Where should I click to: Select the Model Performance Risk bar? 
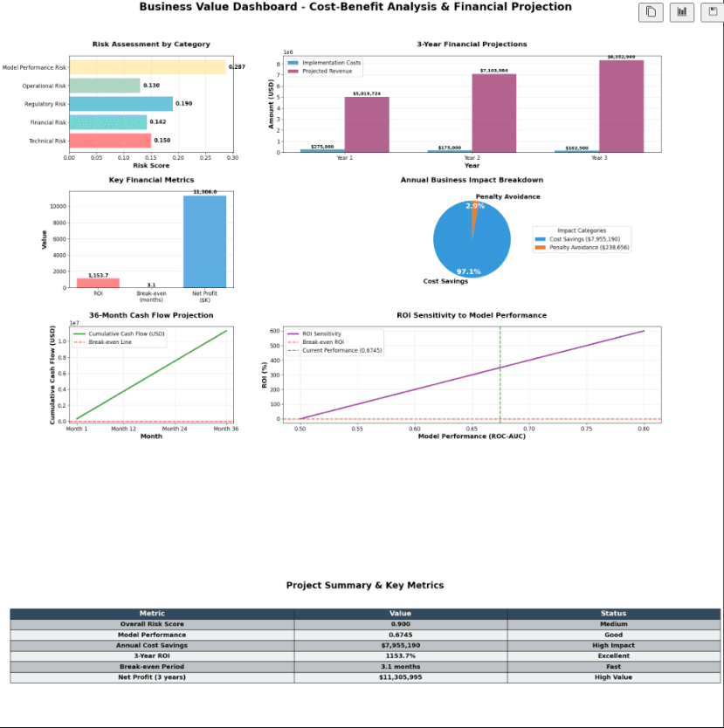click(144, 65)
